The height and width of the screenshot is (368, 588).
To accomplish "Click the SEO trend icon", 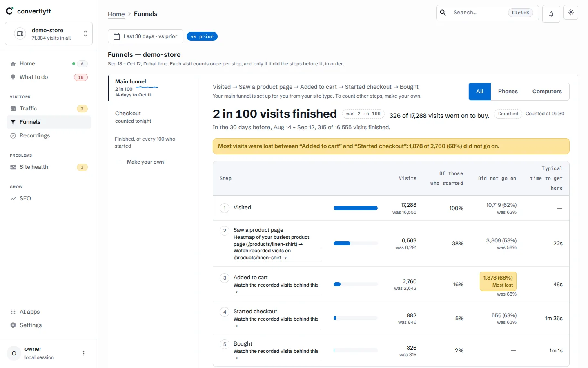I will click(13, 198).
